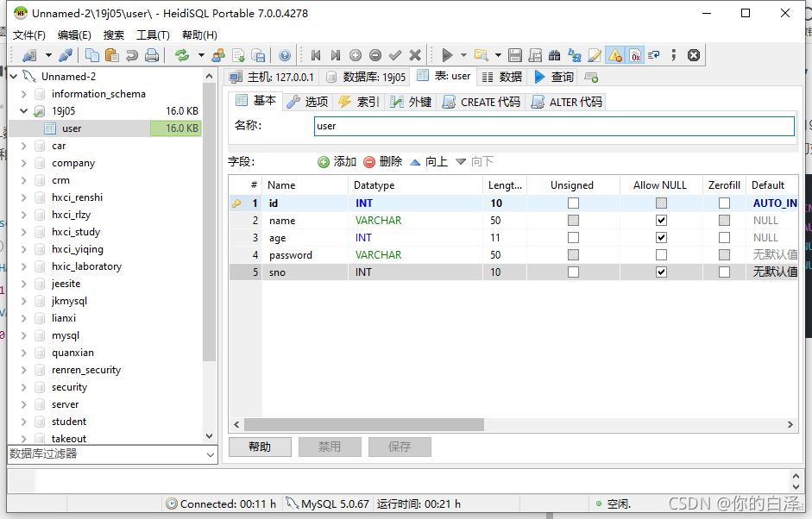Toggle Zerofill checkbox for sno row
Viewport: 812px width, 519px height.
tap(725, 272)
